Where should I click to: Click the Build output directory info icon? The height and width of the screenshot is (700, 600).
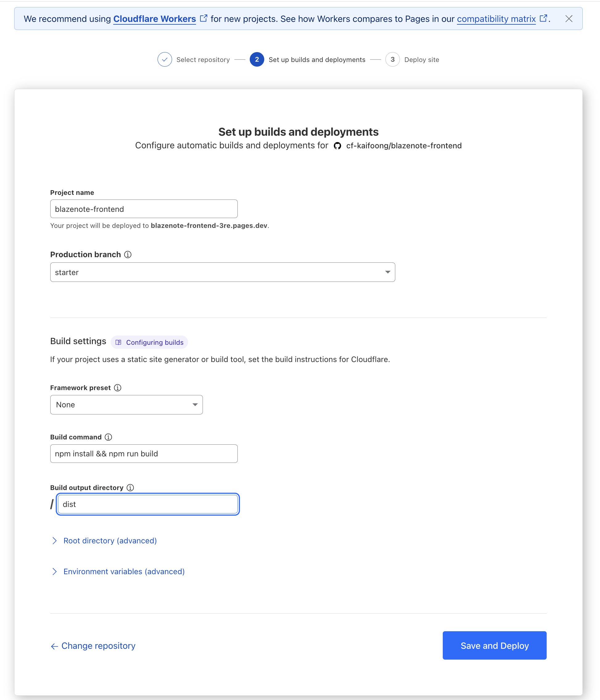(130, 488)
